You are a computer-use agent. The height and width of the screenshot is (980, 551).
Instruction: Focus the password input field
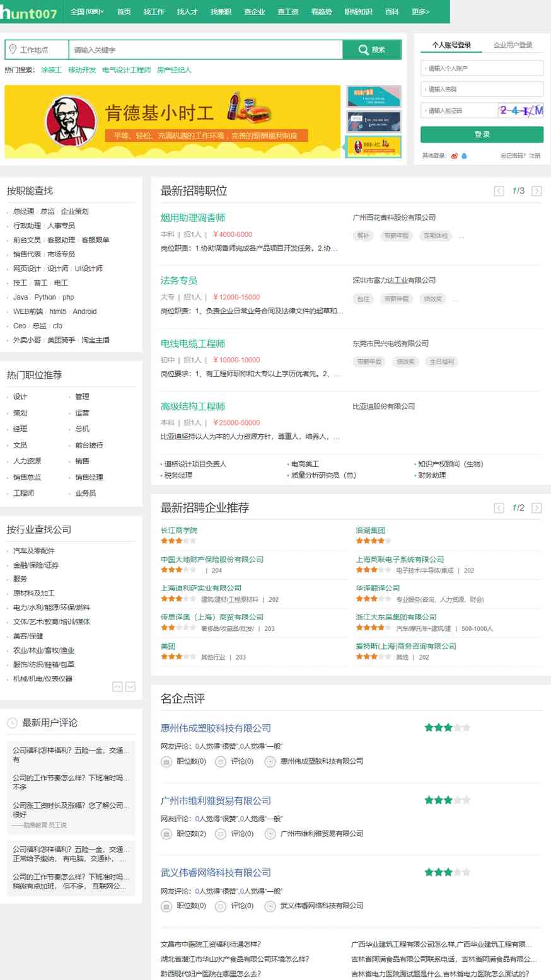tap(482, 89)
